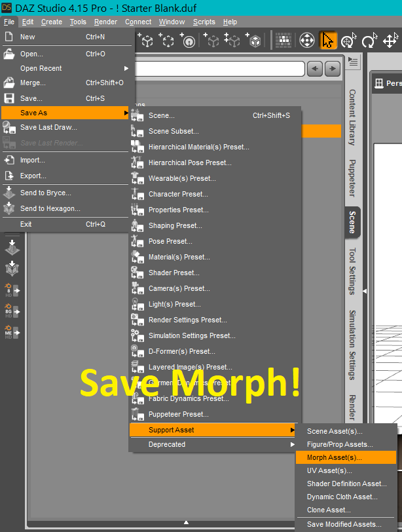402x532 pixels.
Task: Choose Save... menu entry
Action: (x=66, y=98)
